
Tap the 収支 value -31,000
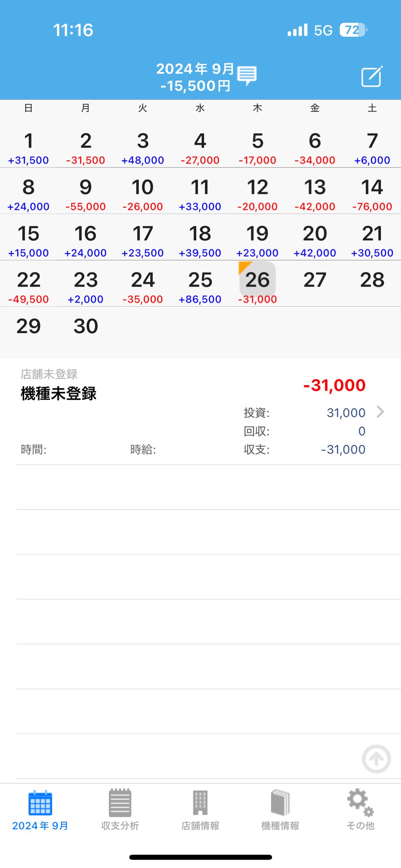[343, 450]
